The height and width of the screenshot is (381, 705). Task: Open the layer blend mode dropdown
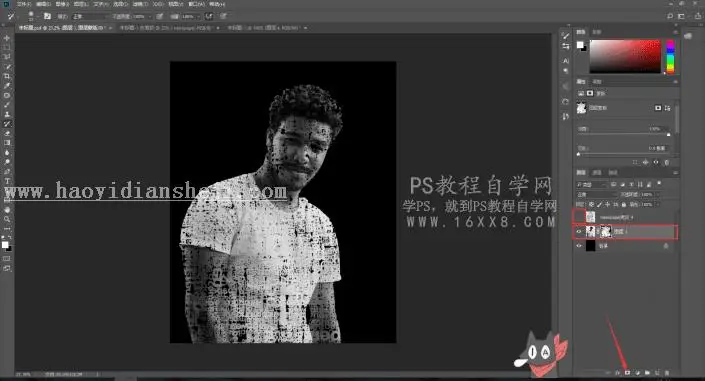[x=597, y=194]
